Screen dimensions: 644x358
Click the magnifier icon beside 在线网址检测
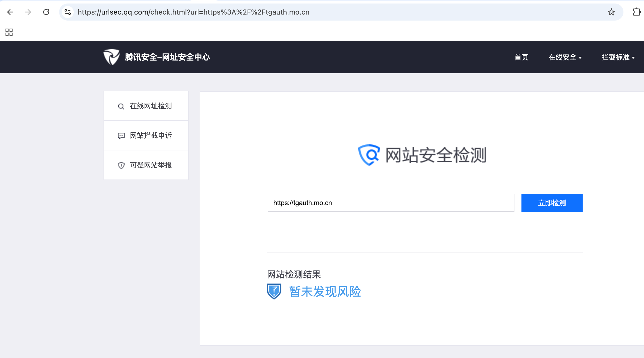(x=121, y=107)
